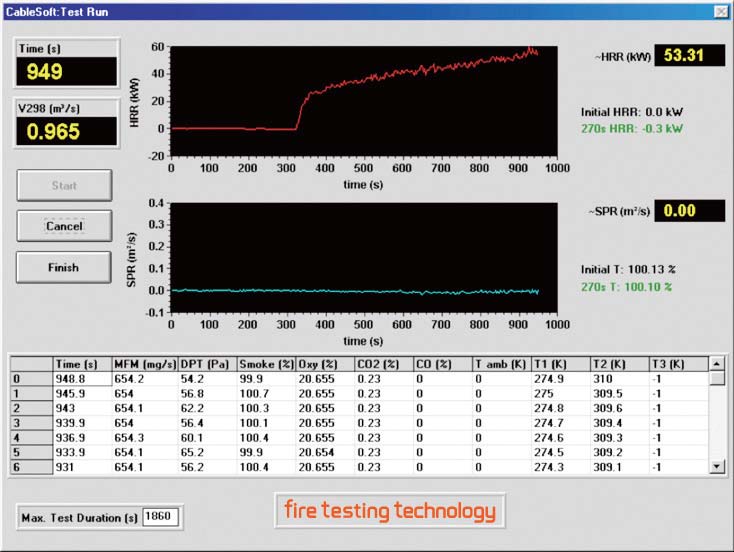Screen dimensions: 734x552
Task: Select row 0 header in data table
Action: [x=32, y=379]
